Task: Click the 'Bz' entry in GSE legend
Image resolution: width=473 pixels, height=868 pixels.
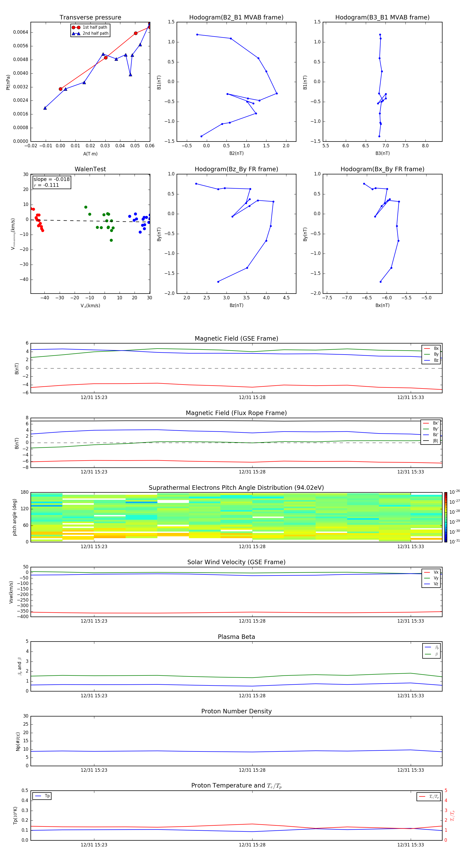Action: pyautogui.click(x=431, y=360)
